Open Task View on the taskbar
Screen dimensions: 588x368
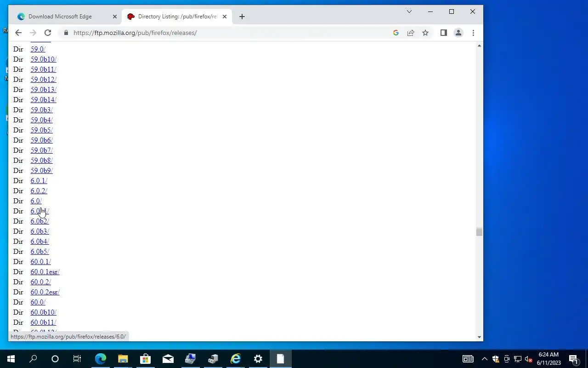(77, 359)
